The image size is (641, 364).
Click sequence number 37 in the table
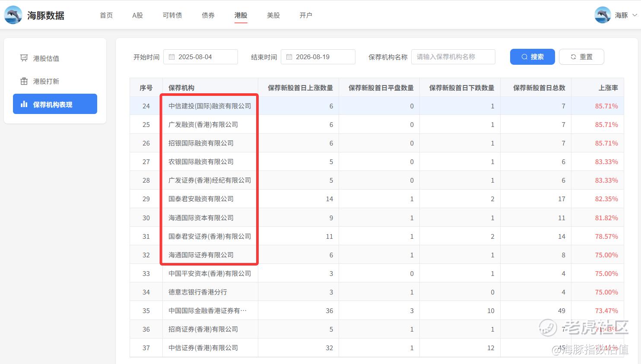click(x=146, y=348)
